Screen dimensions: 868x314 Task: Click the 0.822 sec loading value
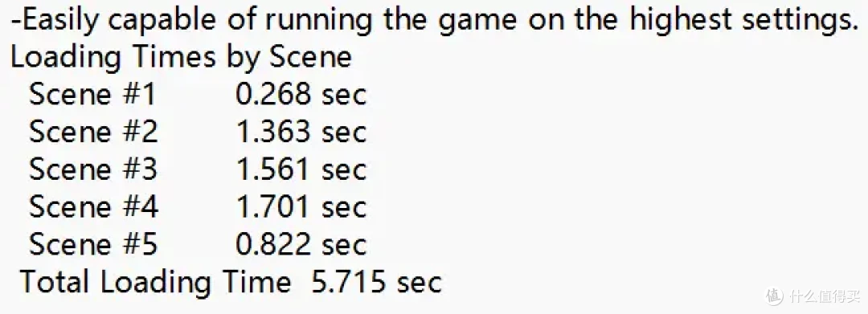[x=301, y=244]
